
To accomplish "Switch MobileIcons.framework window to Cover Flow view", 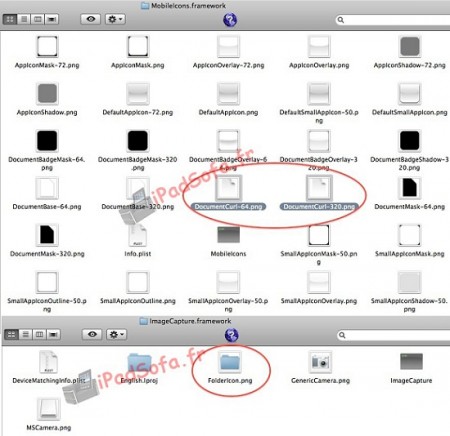I will 52,19.
